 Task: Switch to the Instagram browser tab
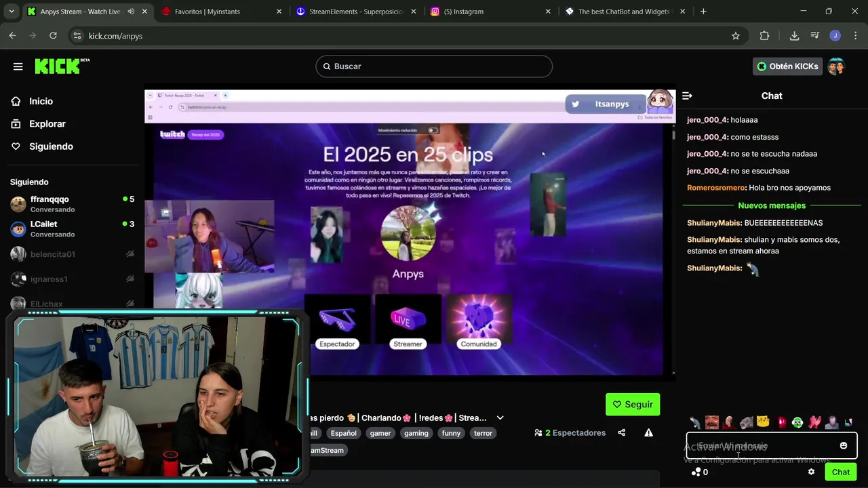click(x=491, y=12)
